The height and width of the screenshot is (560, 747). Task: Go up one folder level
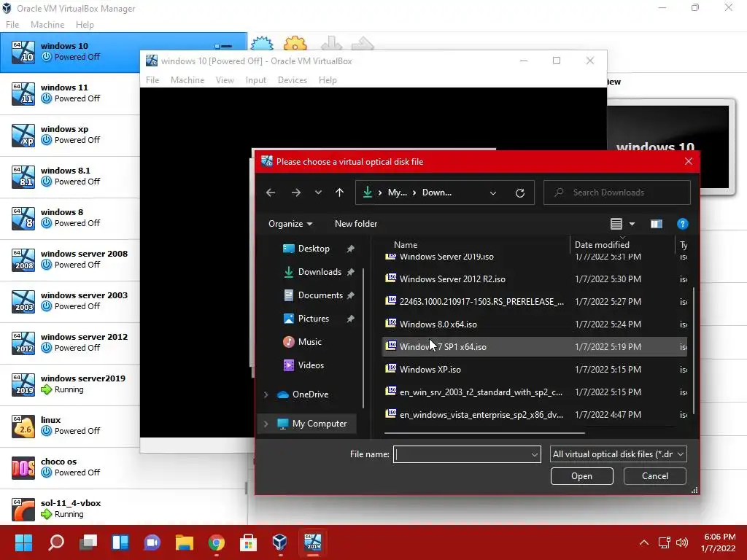coord(339,192)
